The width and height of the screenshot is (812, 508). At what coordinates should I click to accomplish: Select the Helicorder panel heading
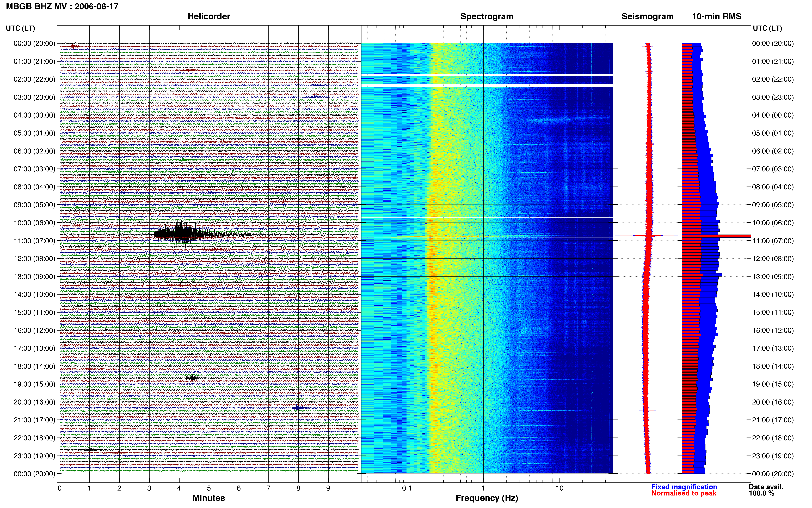tap(208, 16)
